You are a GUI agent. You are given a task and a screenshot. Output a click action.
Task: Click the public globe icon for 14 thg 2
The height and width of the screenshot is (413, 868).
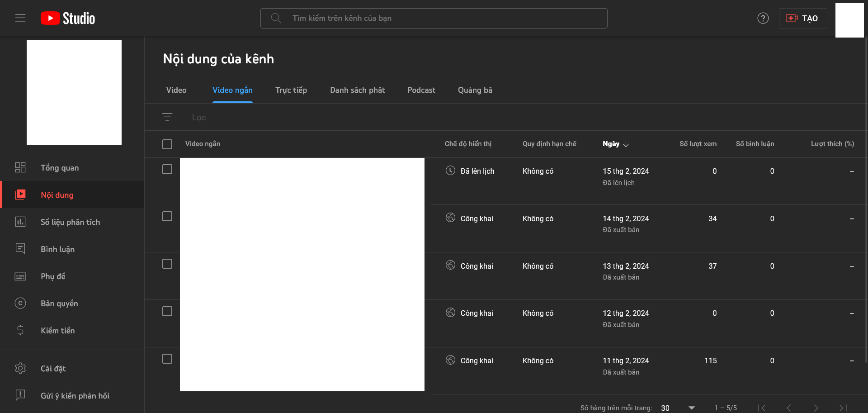point(450,218)
